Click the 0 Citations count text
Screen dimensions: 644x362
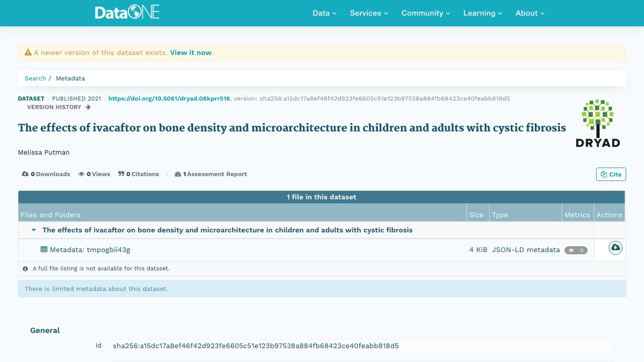[142, 174]
